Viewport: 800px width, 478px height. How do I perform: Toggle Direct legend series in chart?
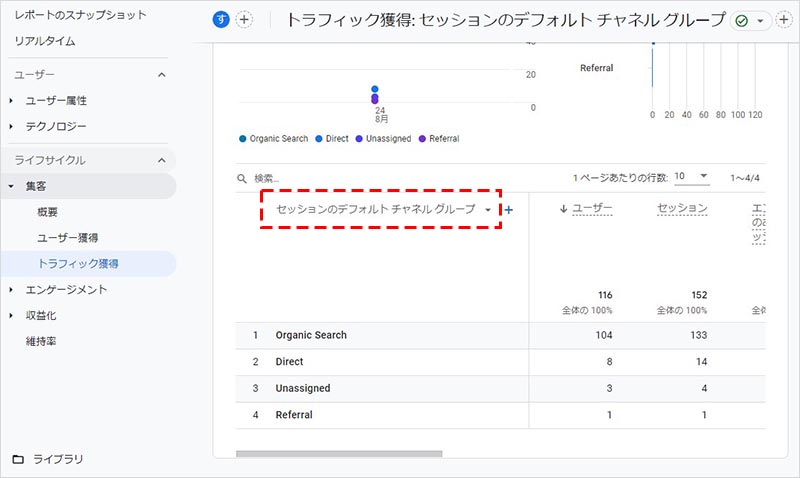tap(331, 139)
